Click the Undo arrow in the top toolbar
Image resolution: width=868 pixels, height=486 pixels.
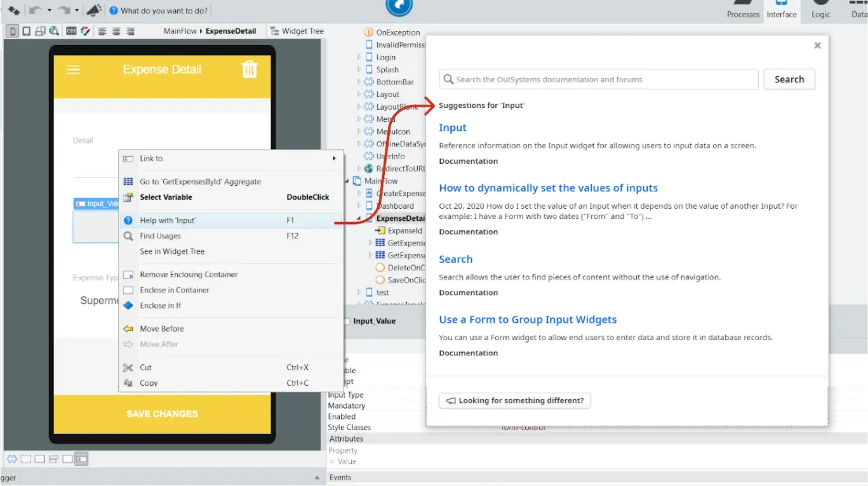coord(36,10)
